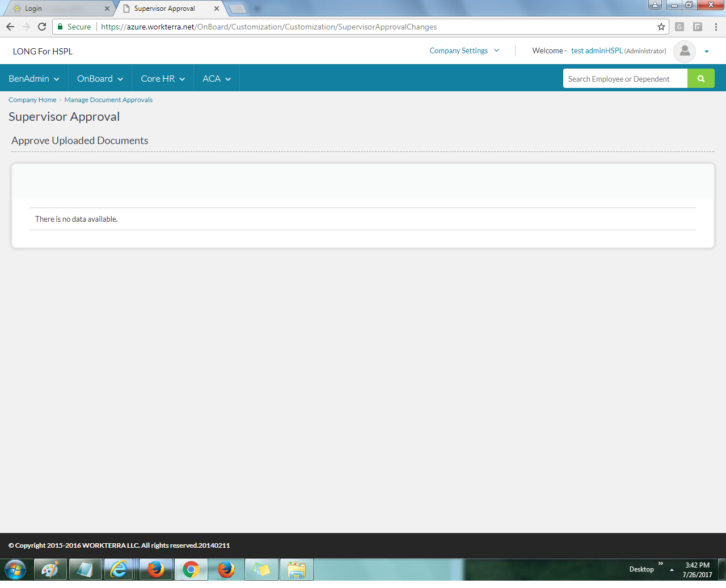Viewport: 726px width, 588px height.
Task: Bookmark this page with the star icon
Action: [661, 27]
